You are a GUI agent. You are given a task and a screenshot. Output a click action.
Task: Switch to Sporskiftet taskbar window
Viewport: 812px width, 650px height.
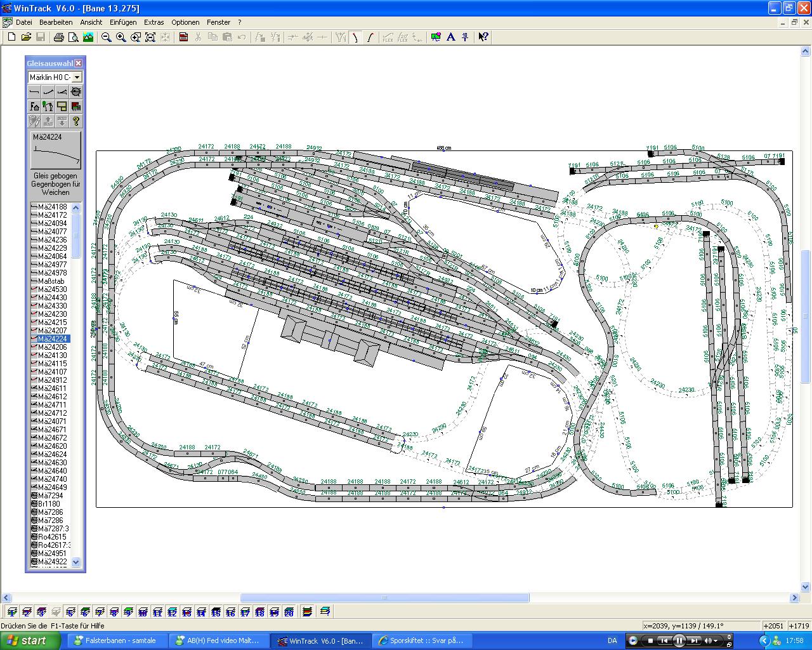[421, 640]
